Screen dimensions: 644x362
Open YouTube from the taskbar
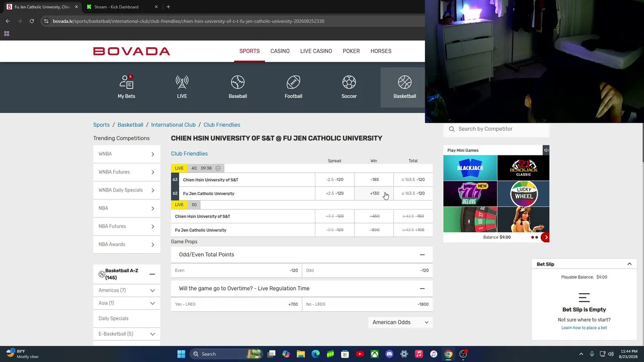[x=360, y=354]
